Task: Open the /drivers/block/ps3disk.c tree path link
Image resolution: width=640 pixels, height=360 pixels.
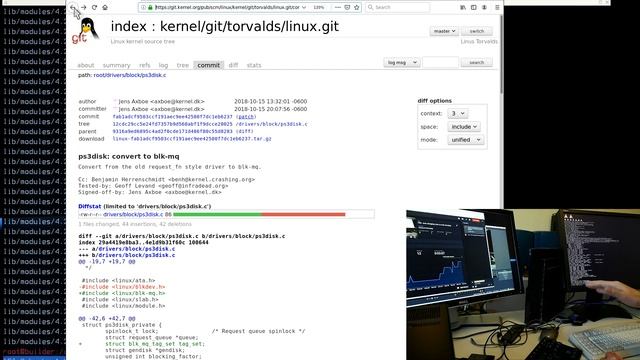Action: coord(271,124)
